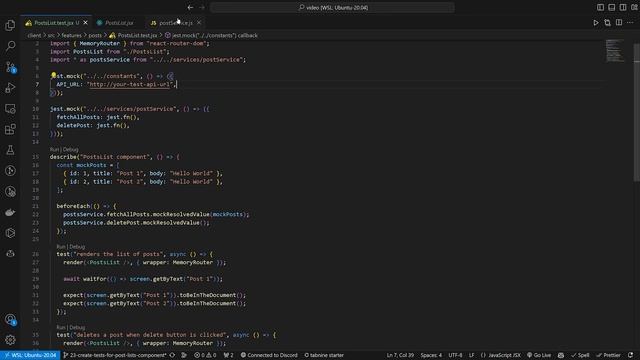Click the editor minimap preview
This screenshot has width=640, height=360.
click(614, 51)
